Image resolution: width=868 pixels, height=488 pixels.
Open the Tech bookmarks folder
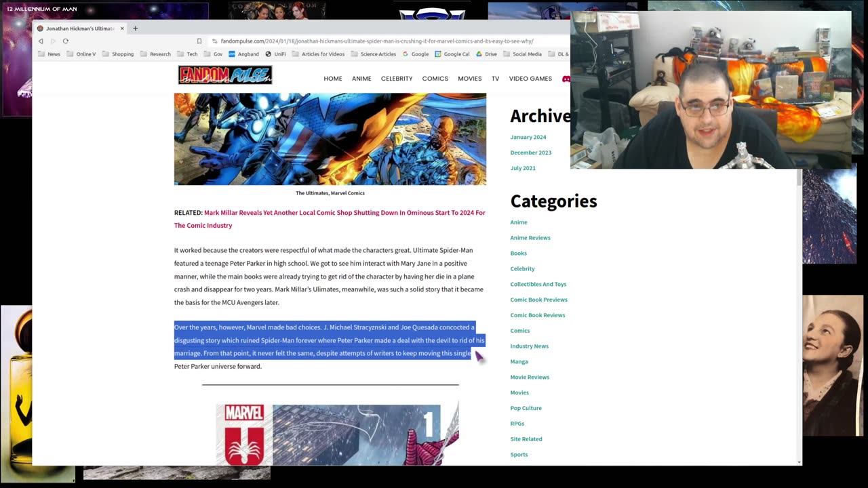pyautogui.click(x=187, y=54)
